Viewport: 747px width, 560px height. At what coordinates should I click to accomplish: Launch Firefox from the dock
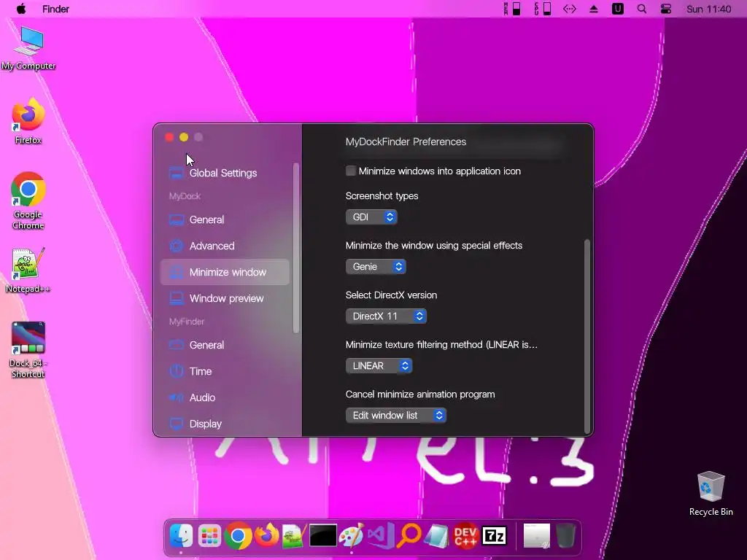[267, 535]
